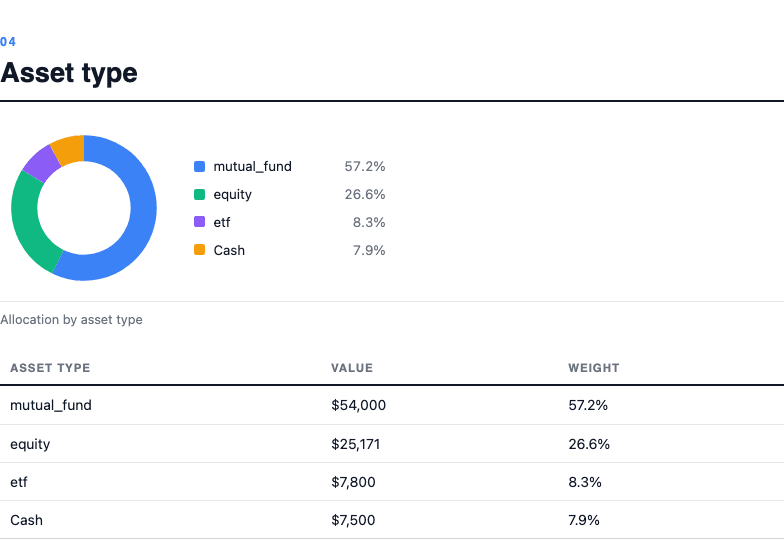Click the 8.3% legend percentage
The width and height of the screenshot is (784, 540).
[369, 222]
